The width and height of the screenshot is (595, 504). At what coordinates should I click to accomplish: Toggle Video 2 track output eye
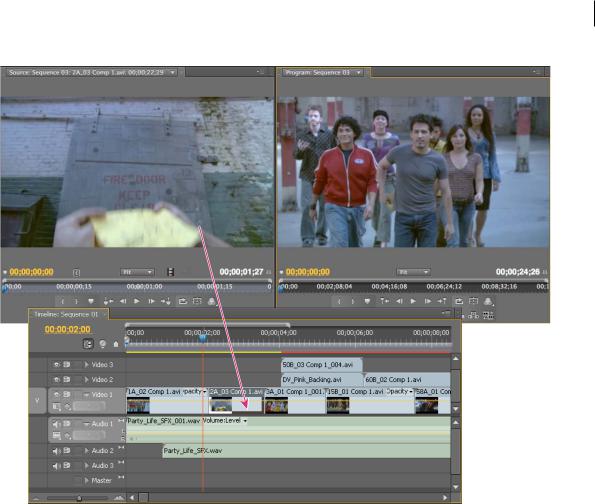click(57, 380)
